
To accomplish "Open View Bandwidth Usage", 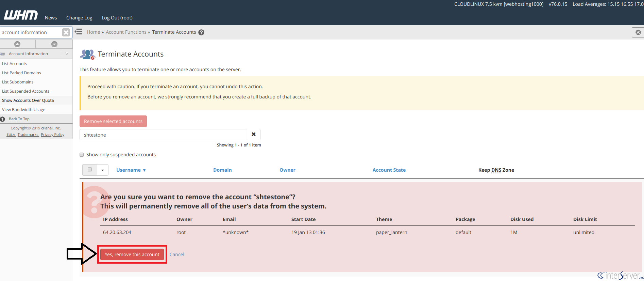I will click(23, 110).
